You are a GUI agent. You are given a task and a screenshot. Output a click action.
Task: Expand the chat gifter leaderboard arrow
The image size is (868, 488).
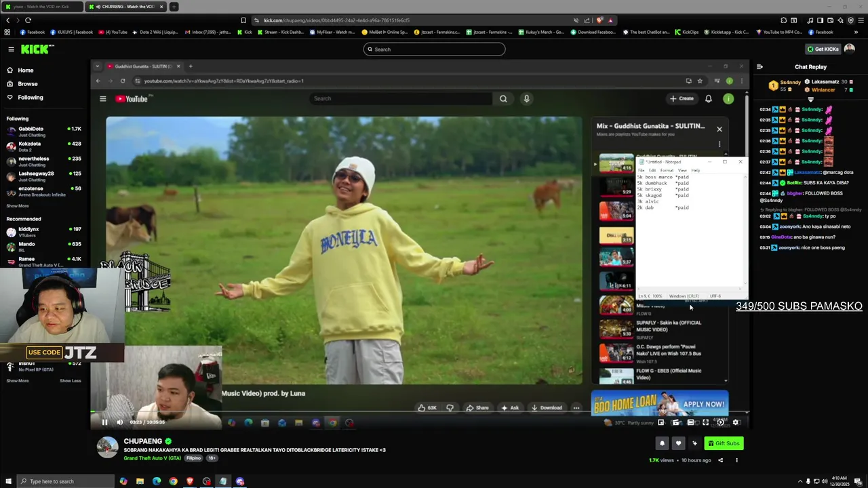point(810,99)
